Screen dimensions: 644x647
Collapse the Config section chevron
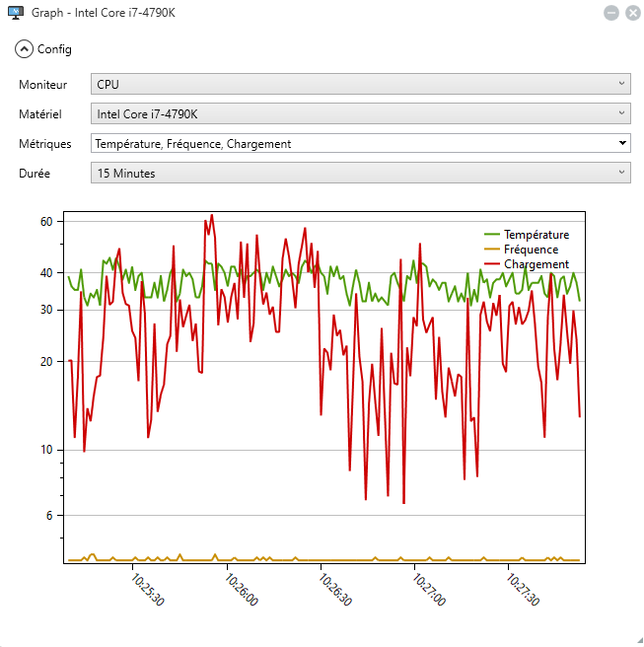[x=24, y=49]
